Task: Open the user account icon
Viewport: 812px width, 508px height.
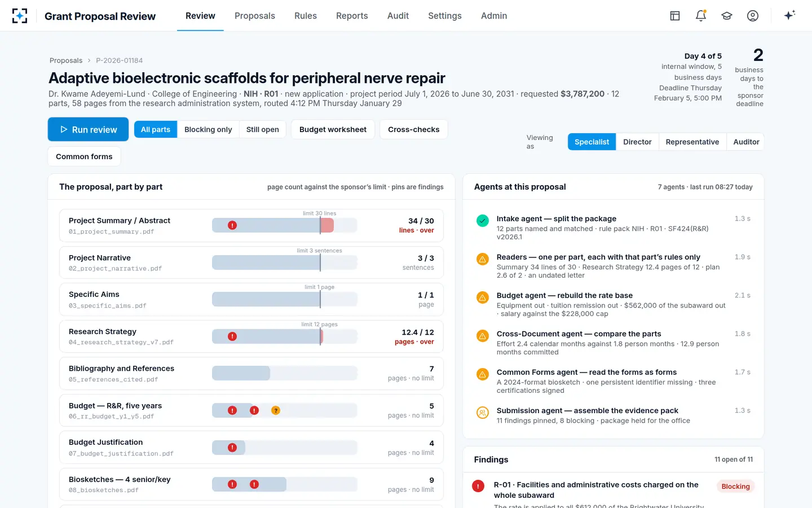Action: click(x=753, y=16)
